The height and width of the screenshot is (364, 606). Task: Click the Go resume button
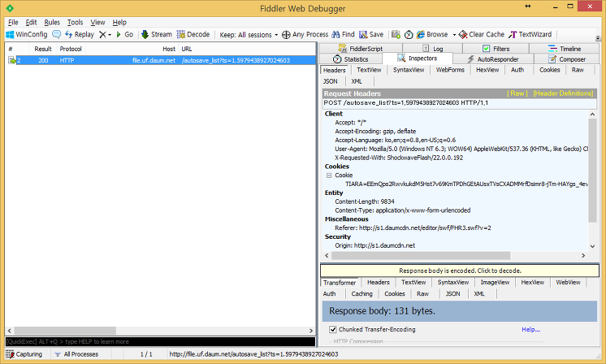tap(125, 34)
